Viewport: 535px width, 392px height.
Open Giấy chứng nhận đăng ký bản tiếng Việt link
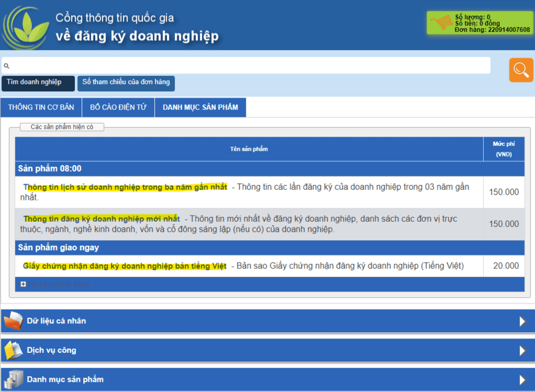(125, 266)
